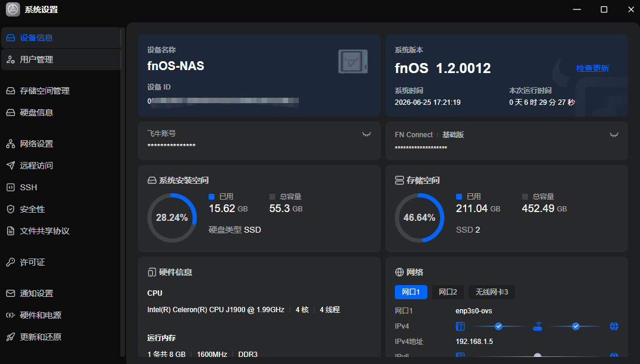The image size is (640, 364).
Task: Click the IPv4 router icon
Action: (537, 326)
